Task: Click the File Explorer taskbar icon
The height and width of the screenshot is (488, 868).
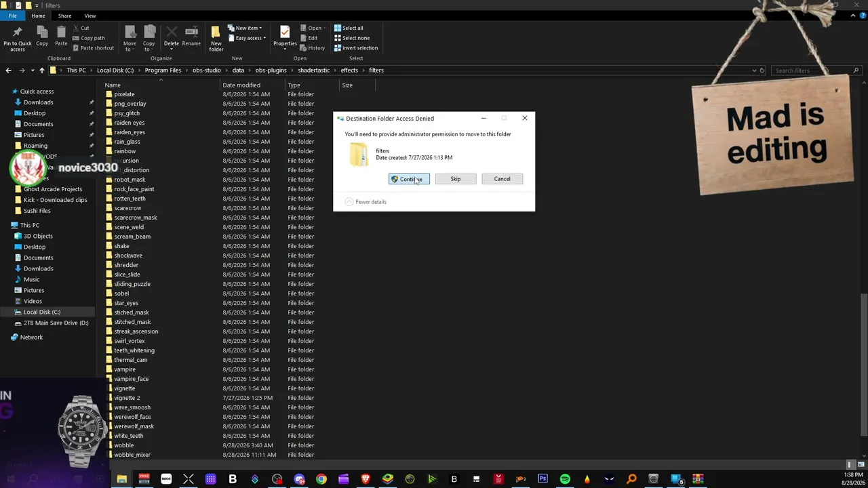Action: pyautogui.click(x=122, y=479)
